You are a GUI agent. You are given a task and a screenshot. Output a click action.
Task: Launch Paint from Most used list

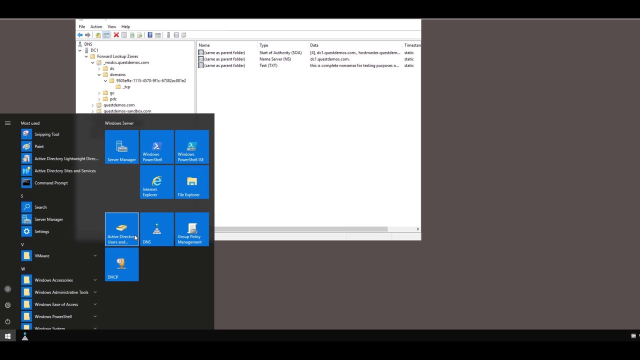tap(60, 146)
